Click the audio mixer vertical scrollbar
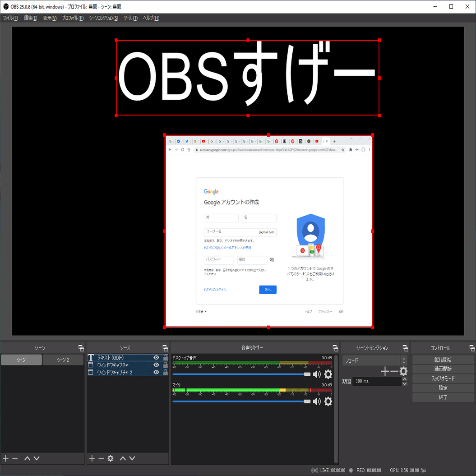 click(x=336, y=409)
